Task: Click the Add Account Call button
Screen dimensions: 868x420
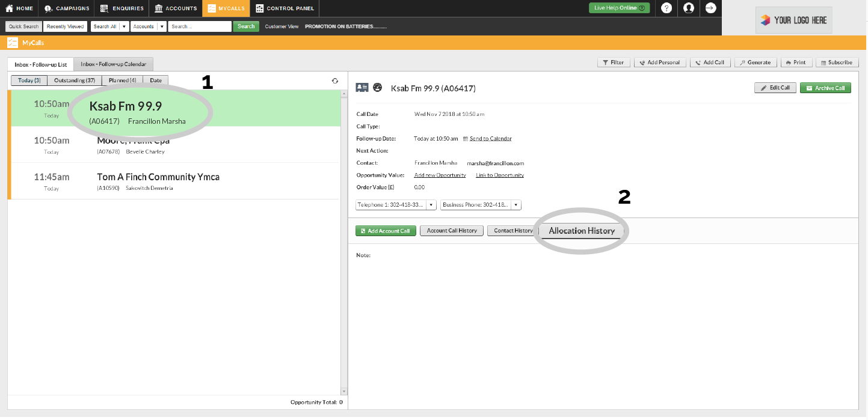Action: 386,231
